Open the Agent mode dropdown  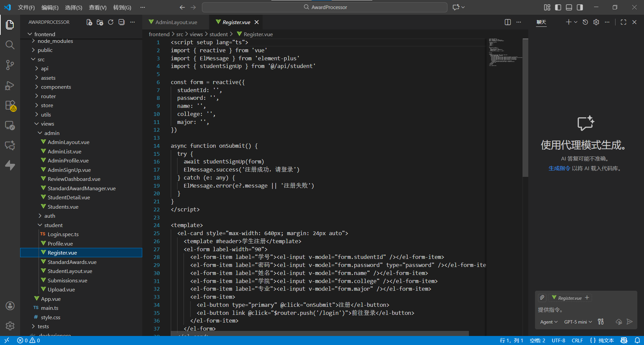pyautogui.click(x=549, y=322)
